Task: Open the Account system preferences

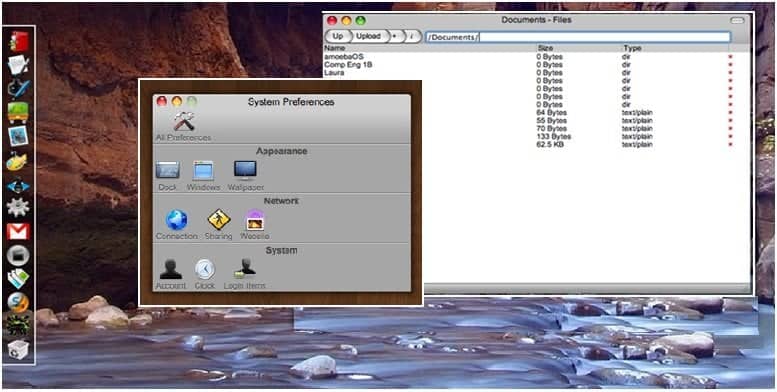Action: click(x=170, y=274)
